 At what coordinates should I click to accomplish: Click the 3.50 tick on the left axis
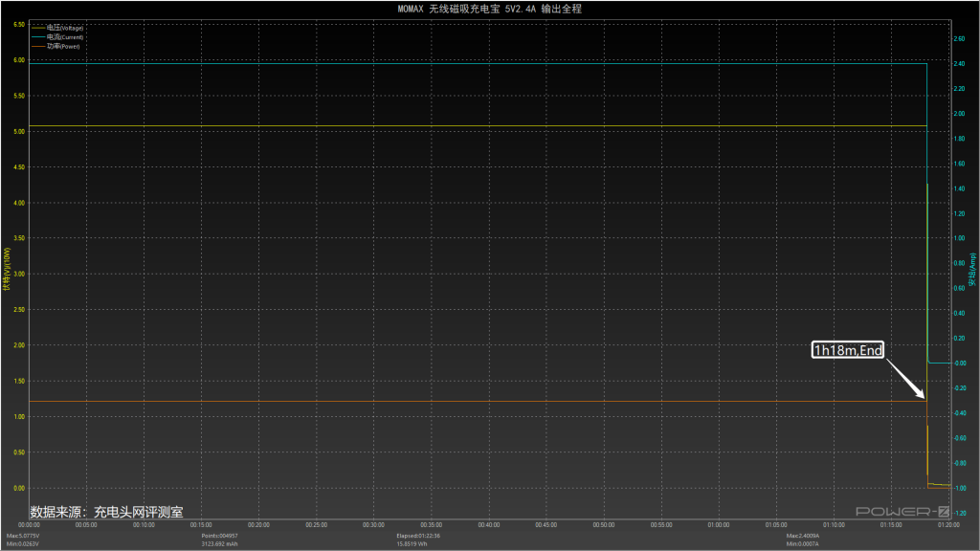point(19,238)
